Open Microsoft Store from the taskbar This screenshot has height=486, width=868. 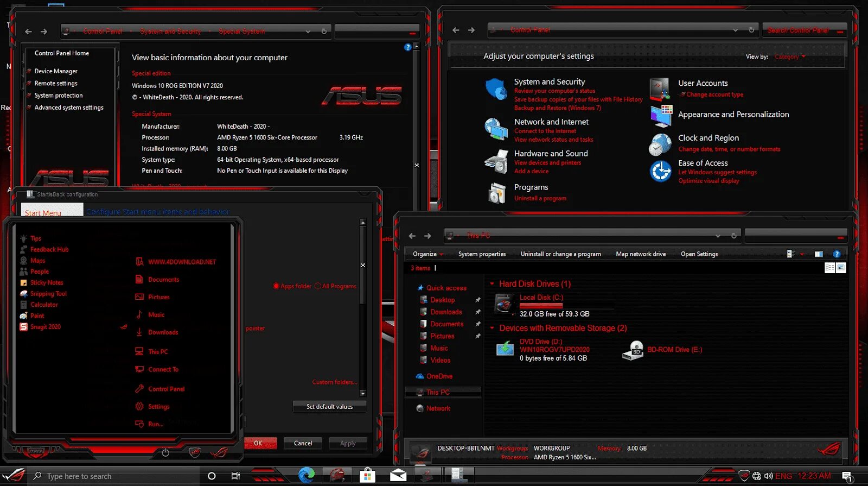click(x=367, y=476)
